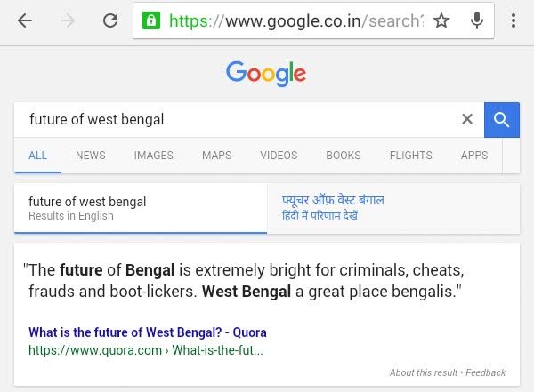
Task: Open the browser three-dot menu
Action: click(x=514, y=20)
